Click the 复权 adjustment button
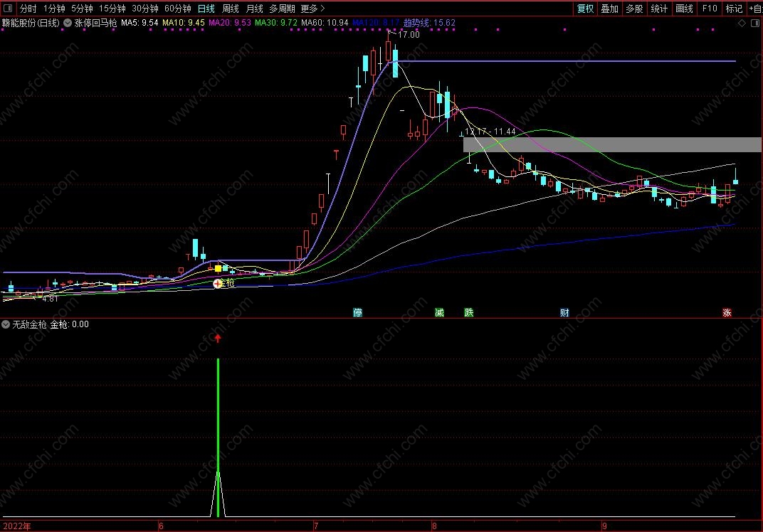The width and height of the screenshot is (763, 532). coord(585,9)
